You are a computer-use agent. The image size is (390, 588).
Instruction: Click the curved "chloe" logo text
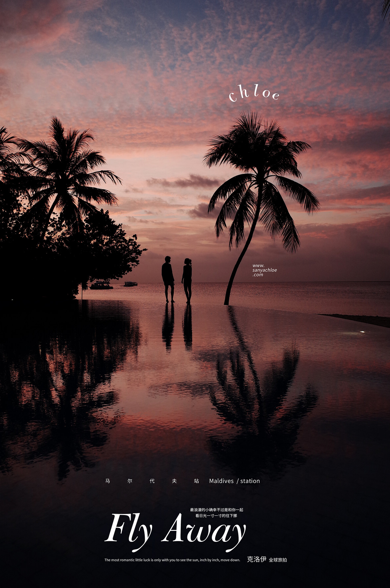tap(254, 93)
